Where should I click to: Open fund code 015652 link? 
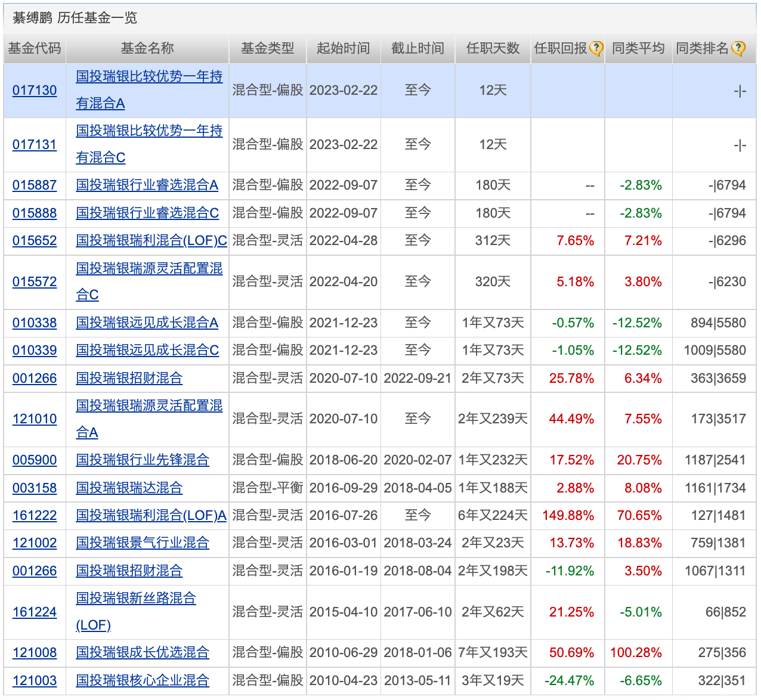pyautogui.click(x=35, y=241)
